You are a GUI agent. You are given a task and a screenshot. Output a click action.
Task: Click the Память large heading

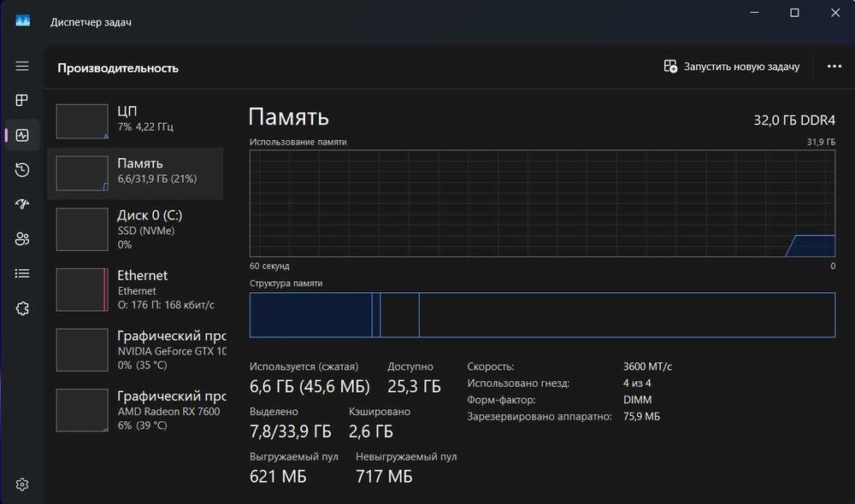tap(288, 116)
